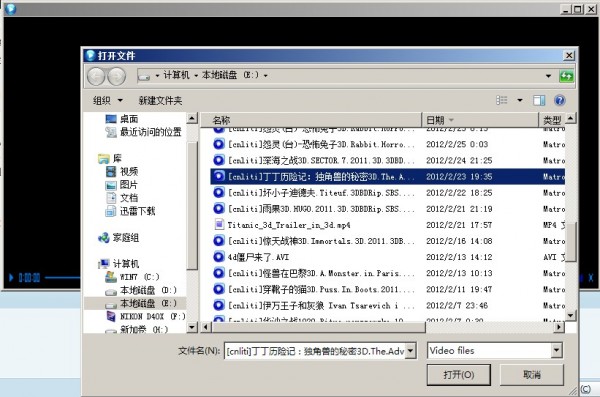Click 本地磁盘 (E:) in the address path
The width and height of the screenshot is (600, 397).
(230, 75)
